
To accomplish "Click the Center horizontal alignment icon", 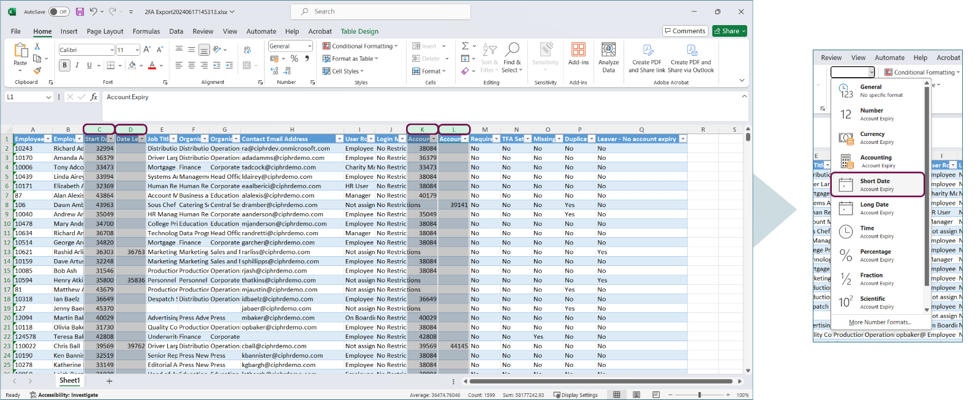I will coord(192,66).
